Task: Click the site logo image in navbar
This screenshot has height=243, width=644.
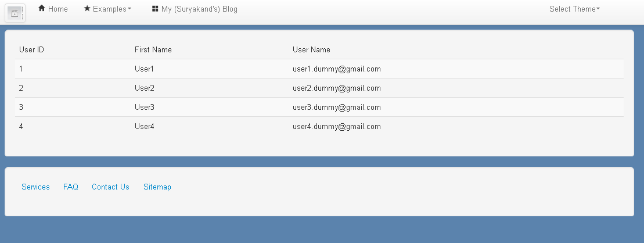Action: [15, 13]
